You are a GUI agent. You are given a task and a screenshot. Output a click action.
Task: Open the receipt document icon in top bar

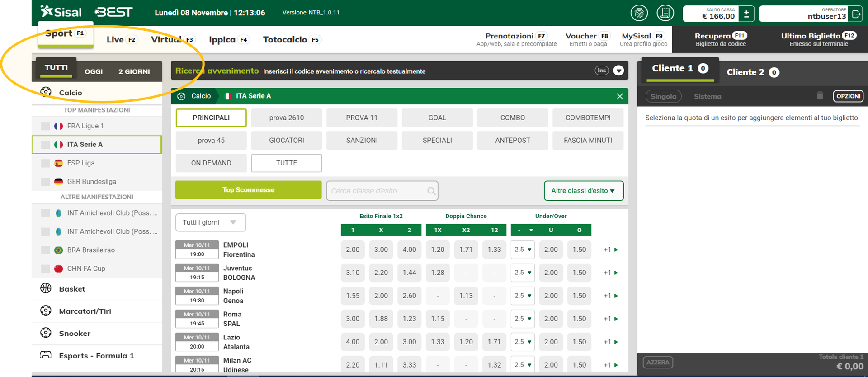pos(665,13)
